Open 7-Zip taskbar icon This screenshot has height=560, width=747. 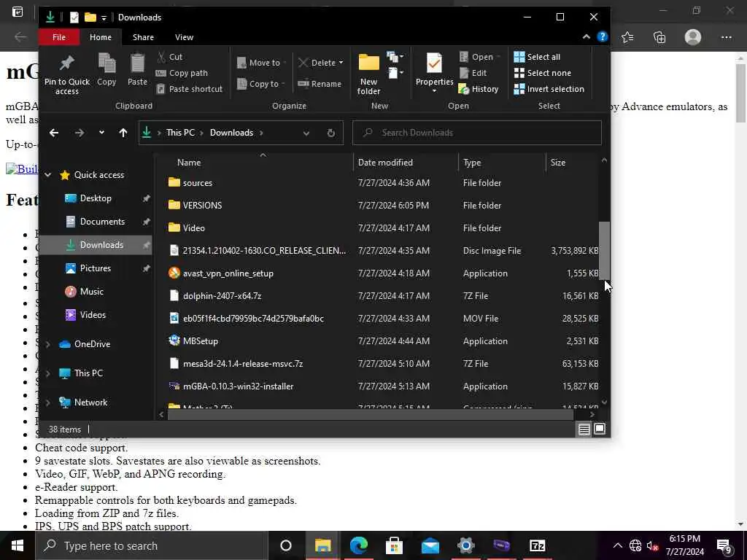538,545
